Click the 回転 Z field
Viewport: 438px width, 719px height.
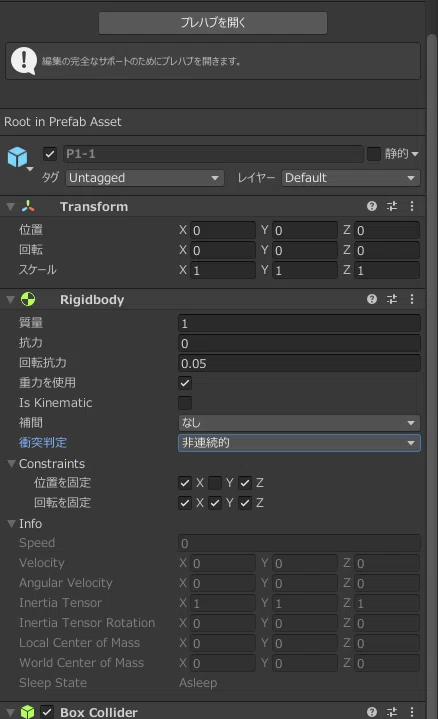[387, 250]
